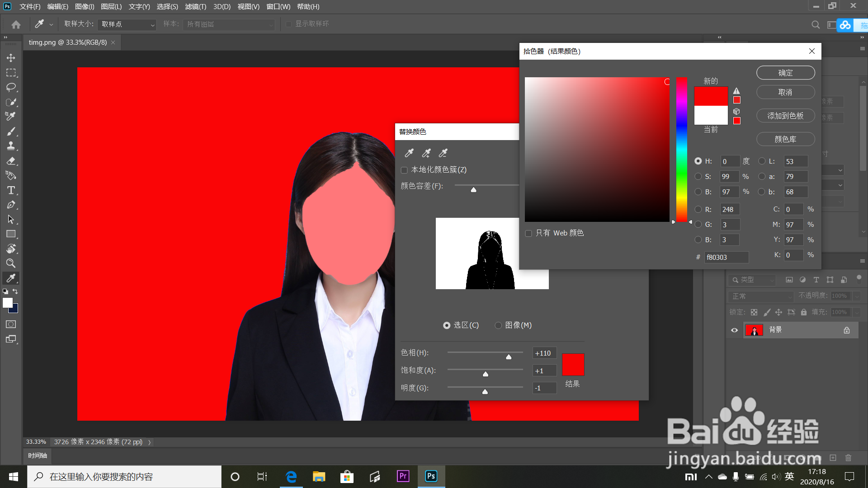This screenshot has height=488, width=868.
Task: Enable the localized color clusters checkbox
Action: pos(404,170)
